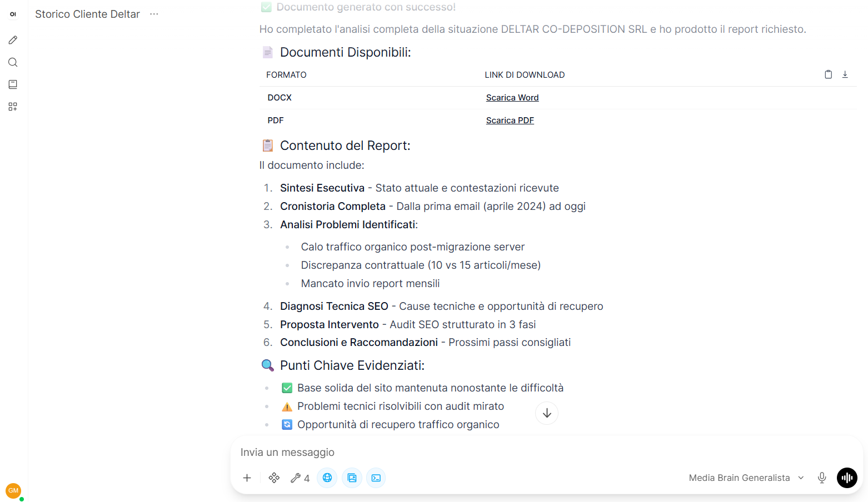The width and height of the screenshot is (868, 502).
Task: Click Mancato invio report mensili bullet
Action: click(370, 284)
